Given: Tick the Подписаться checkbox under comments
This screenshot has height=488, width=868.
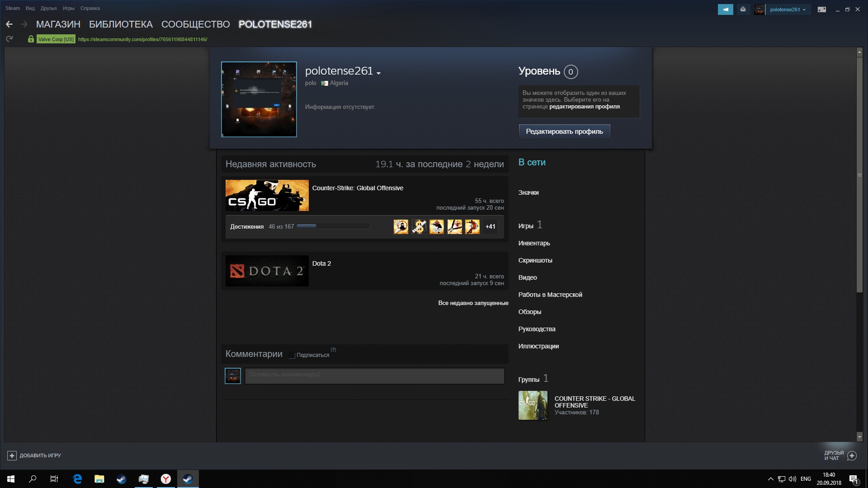Looking at the screenshot, I should coord(292,356).
